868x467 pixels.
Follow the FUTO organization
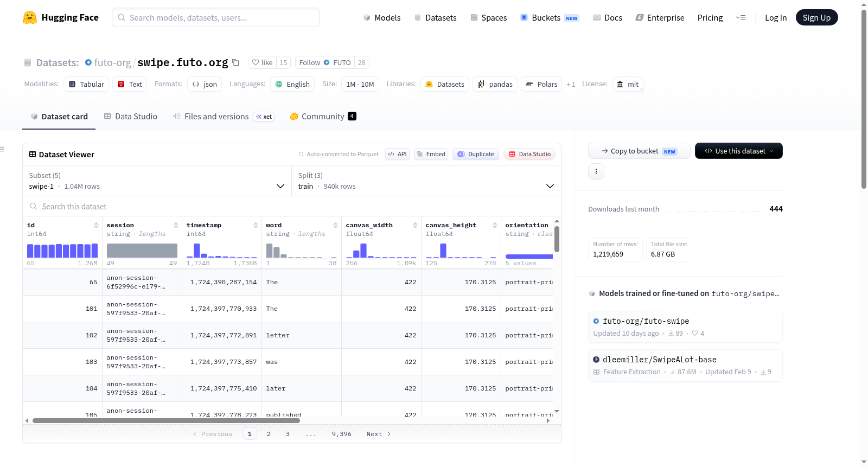pos(324,62)
